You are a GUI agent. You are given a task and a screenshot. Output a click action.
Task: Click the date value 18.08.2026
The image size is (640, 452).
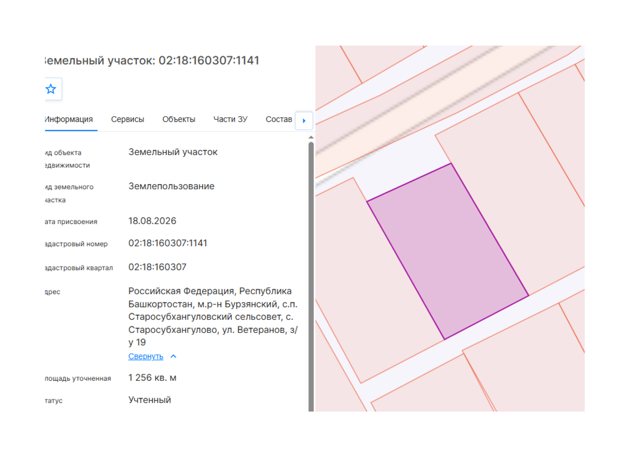point(152,221)
